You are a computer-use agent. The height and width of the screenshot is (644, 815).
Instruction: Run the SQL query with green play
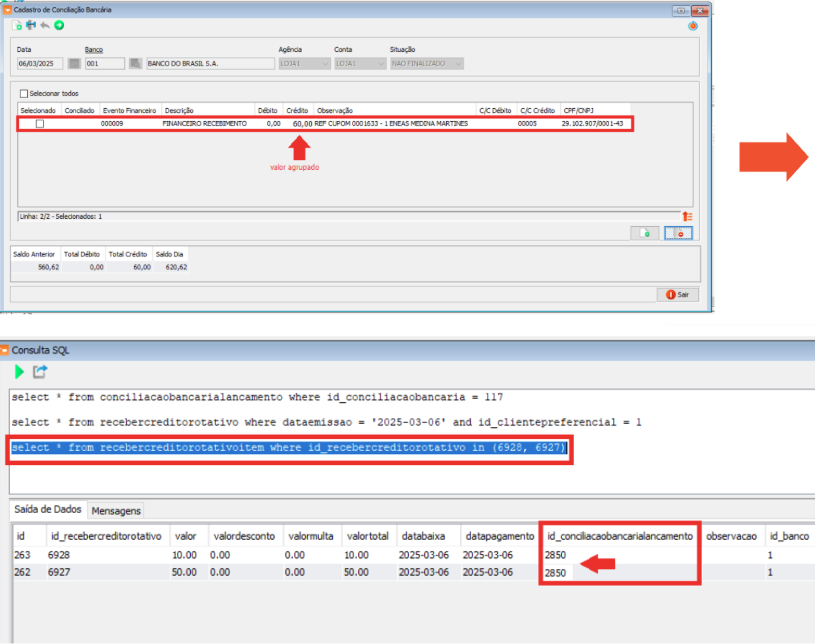(19, 372)
